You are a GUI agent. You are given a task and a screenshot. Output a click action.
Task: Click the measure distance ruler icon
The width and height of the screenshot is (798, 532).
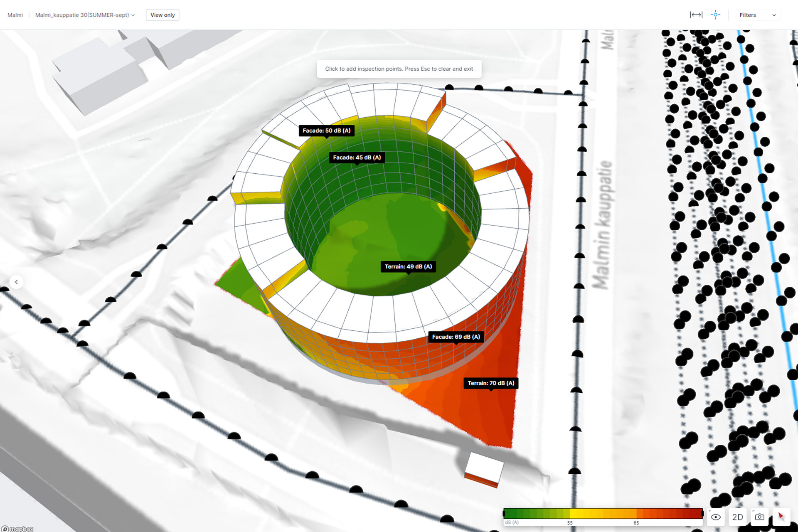[696, 15]
